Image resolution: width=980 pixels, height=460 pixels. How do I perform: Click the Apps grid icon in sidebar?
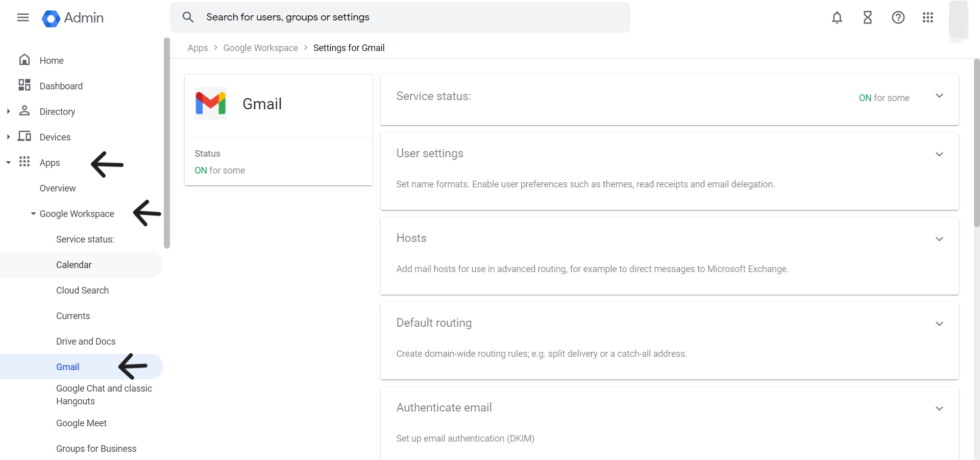click(x=24, y=162)
